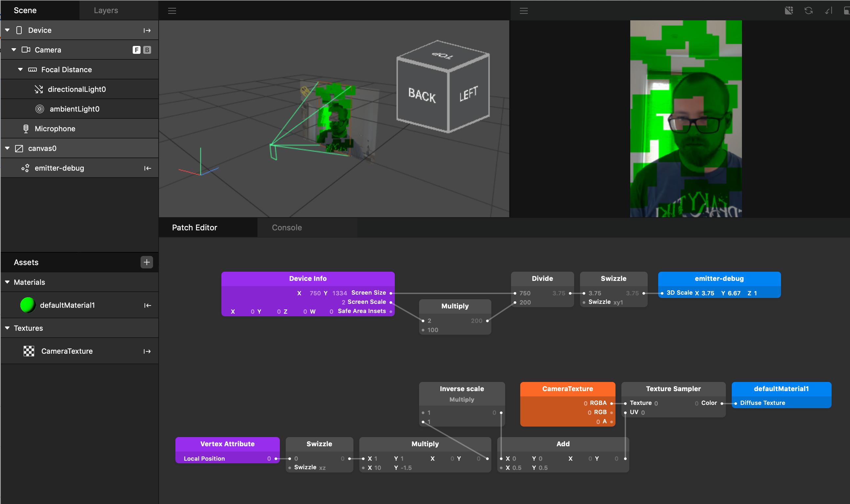Click the emitter-debug patch arrow icon
Screen dimensions: 850x504
coord(147,168)
